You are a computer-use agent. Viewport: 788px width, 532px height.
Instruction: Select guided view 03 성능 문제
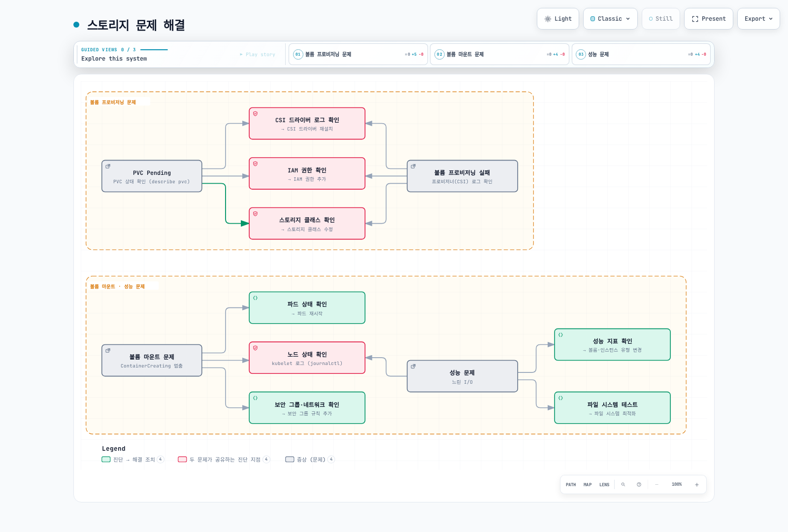click(x=641, y=54)
